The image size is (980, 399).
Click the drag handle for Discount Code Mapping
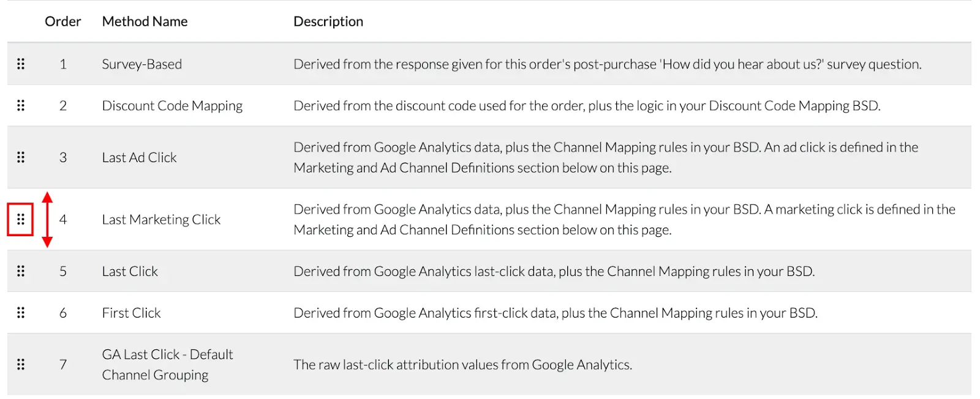(21, 105)
